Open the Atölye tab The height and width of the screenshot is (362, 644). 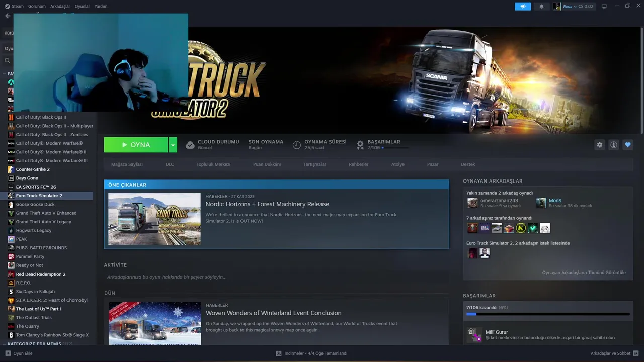point(397,164)
